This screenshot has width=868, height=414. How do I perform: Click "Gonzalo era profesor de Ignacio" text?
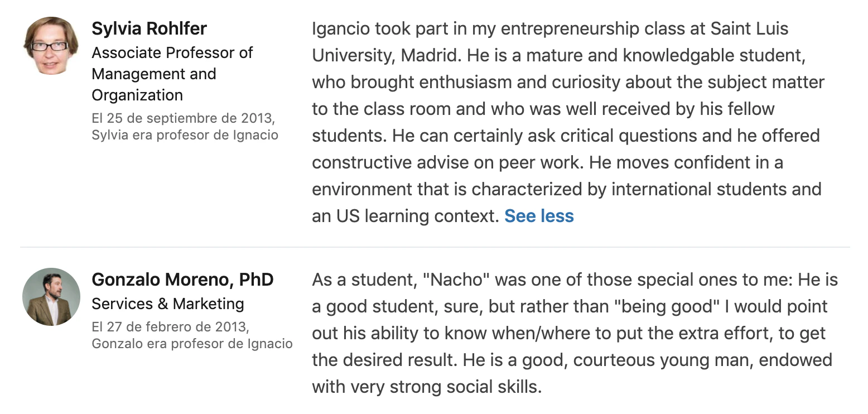(x=192, y=343)
